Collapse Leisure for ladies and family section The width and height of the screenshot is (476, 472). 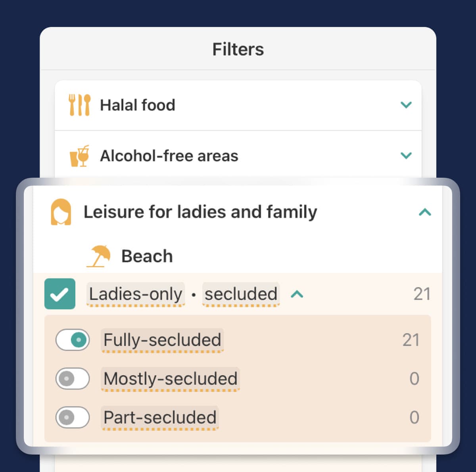point(424,212)
